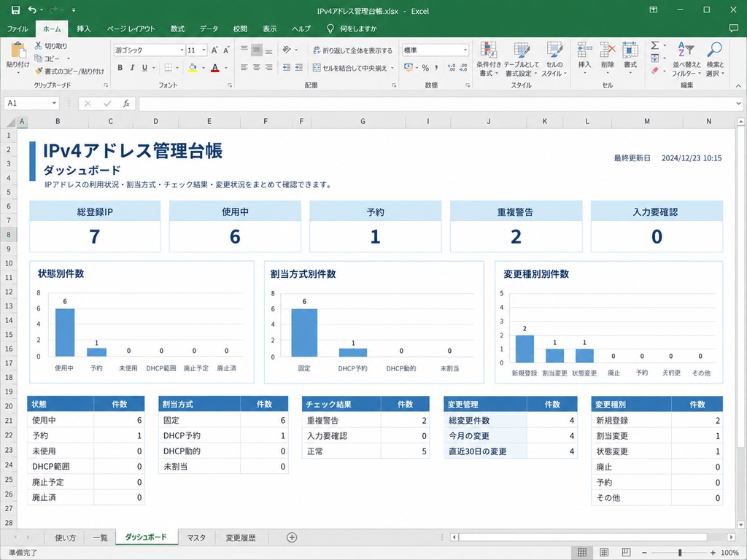Switch to Normal view in status bar
Screen dimensions: 747x560
coord(581,553)
